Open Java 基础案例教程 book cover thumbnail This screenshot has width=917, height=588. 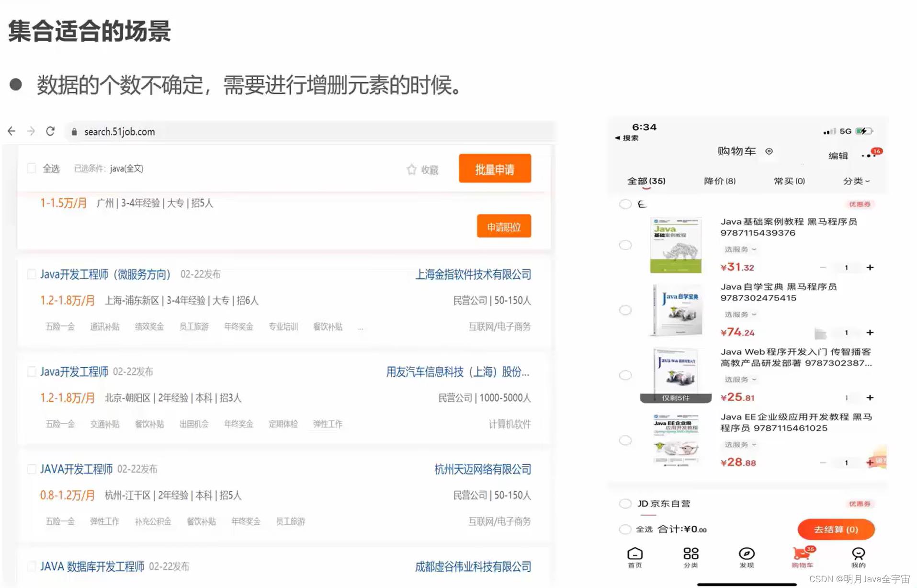(676, 245)
